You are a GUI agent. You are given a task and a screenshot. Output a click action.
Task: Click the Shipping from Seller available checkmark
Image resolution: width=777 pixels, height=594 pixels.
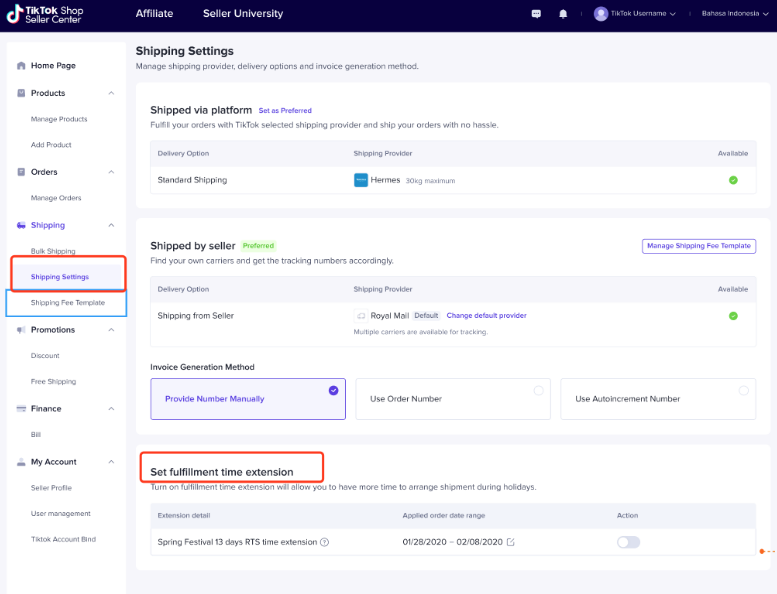coord(733,316)
